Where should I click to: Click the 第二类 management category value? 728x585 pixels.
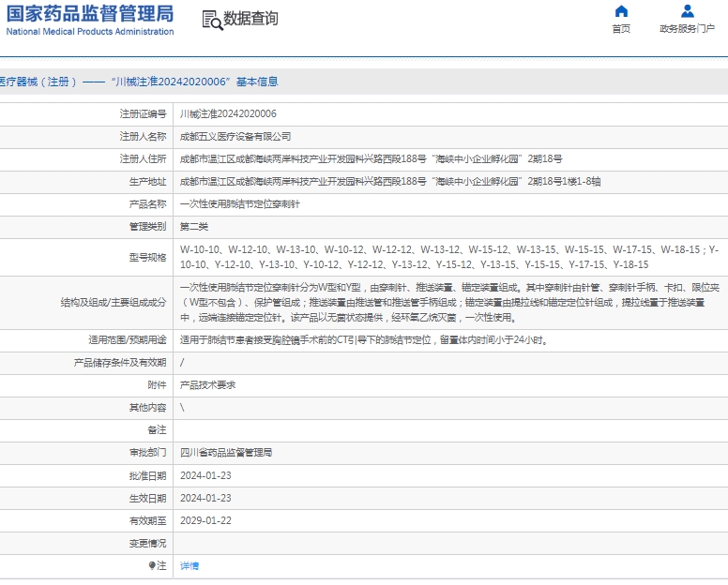click(x=194, y=226)
